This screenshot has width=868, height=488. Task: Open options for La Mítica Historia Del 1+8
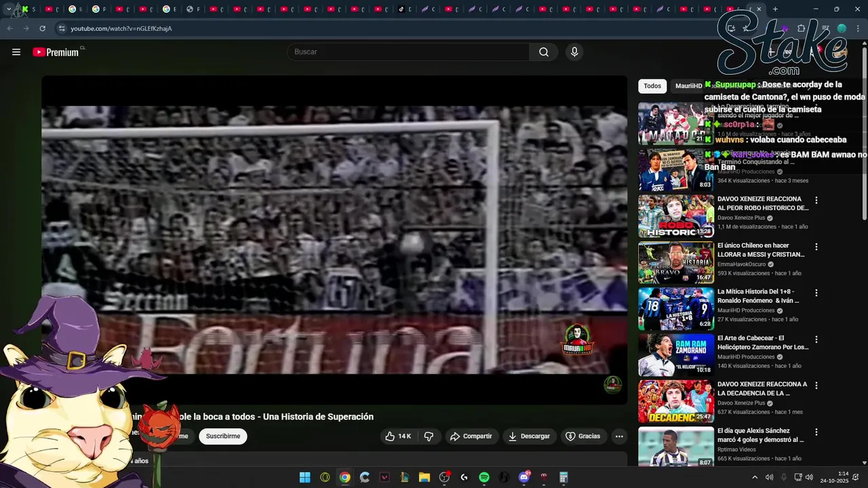[x=816, y=293]
